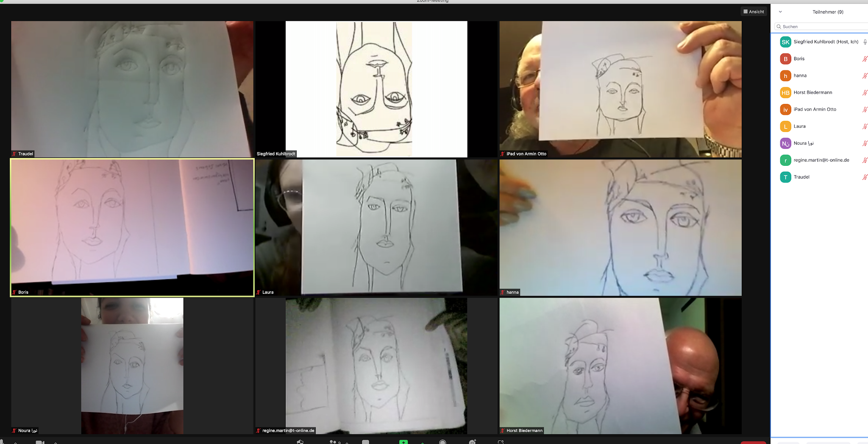868x444 pixels.
Task: Click the green r avatar for regine.martin
Action: 785,160
